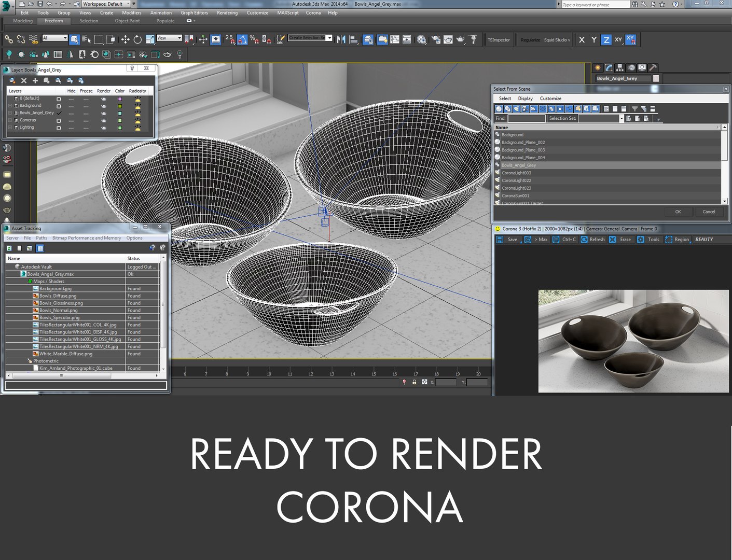Expand the Bowls_Angel_Grey layer tree
This screenshot has width=732, height=560.
point(10,113)
